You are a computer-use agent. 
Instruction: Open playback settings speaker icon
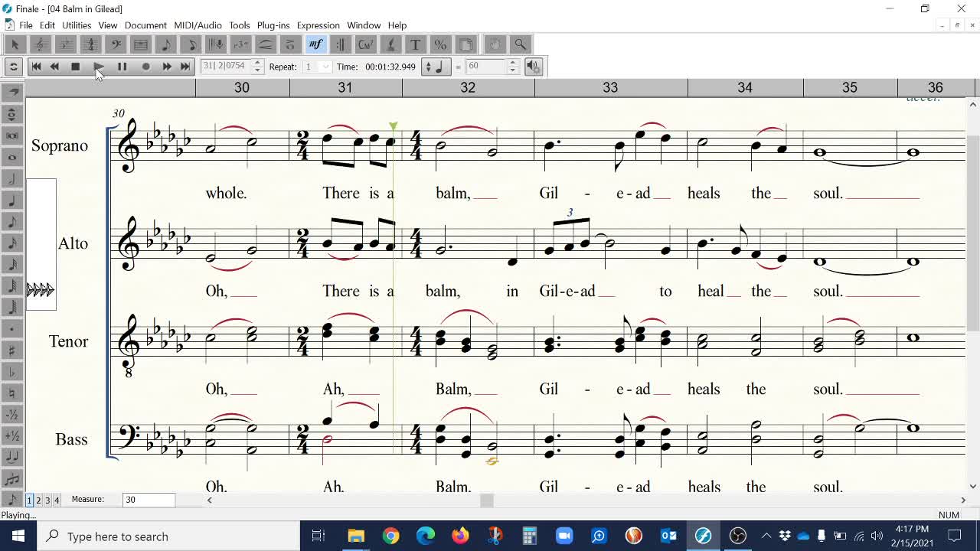point(534,67)
